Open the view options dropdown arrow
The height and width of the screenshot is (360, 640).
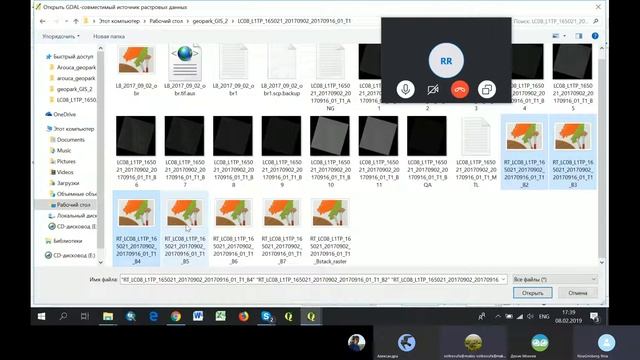564,36
